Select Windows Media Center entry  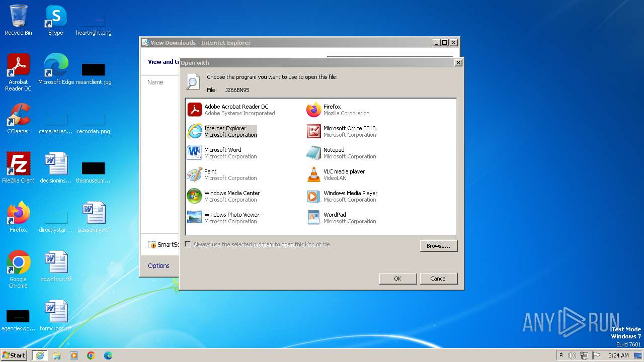[223, 196]
